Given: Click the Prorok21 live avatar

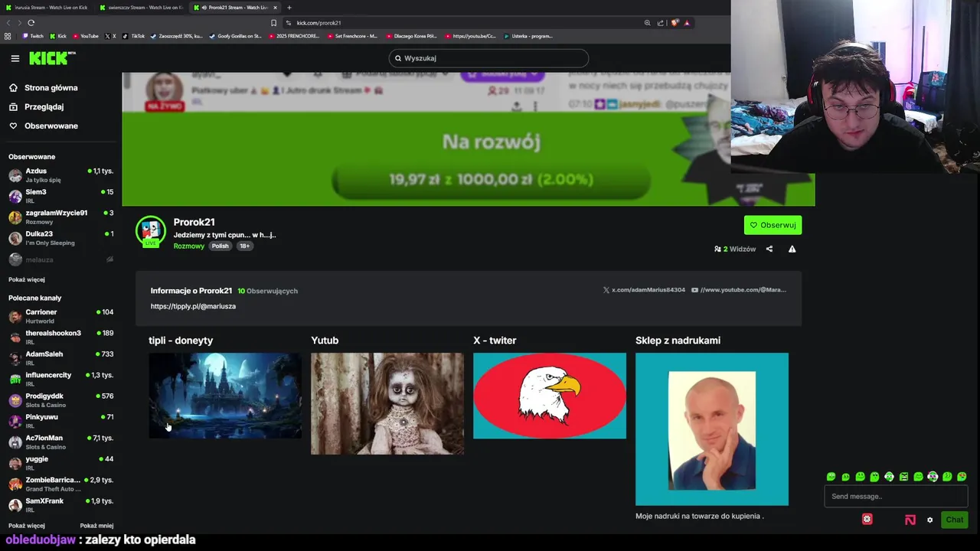Looking at the screenshot, I should (151, 231).
